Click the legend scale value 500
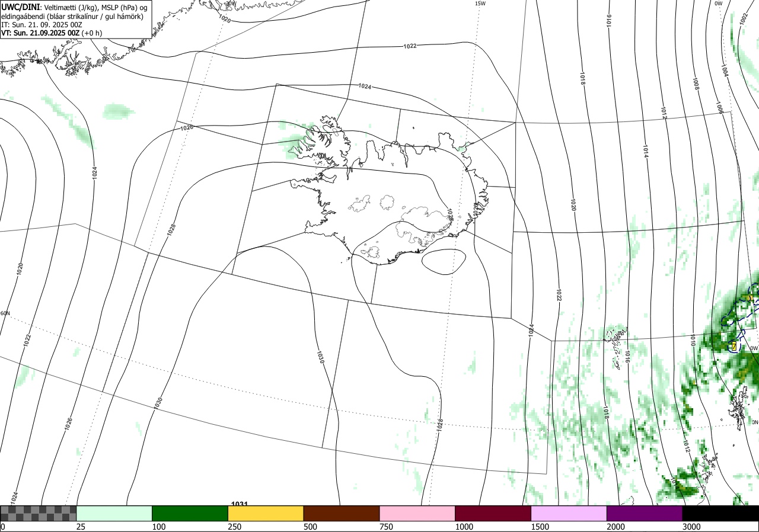This screenshot has width=759, height=532. [310, 527]
